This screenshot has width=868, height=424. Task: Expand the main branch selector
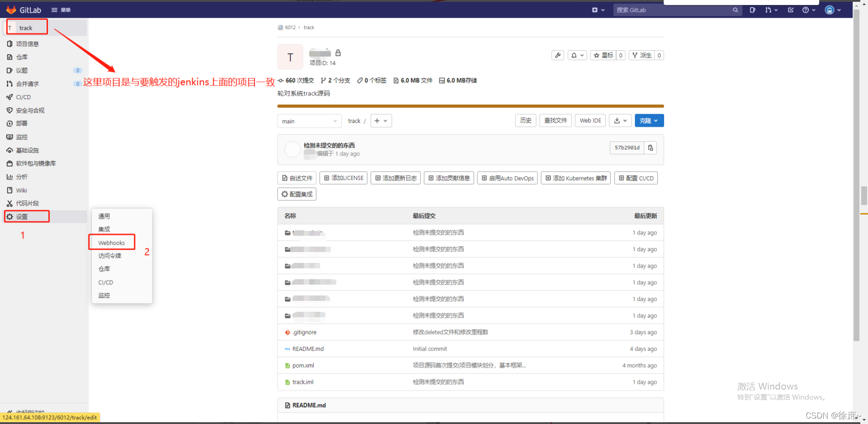(x=309, y=121)
